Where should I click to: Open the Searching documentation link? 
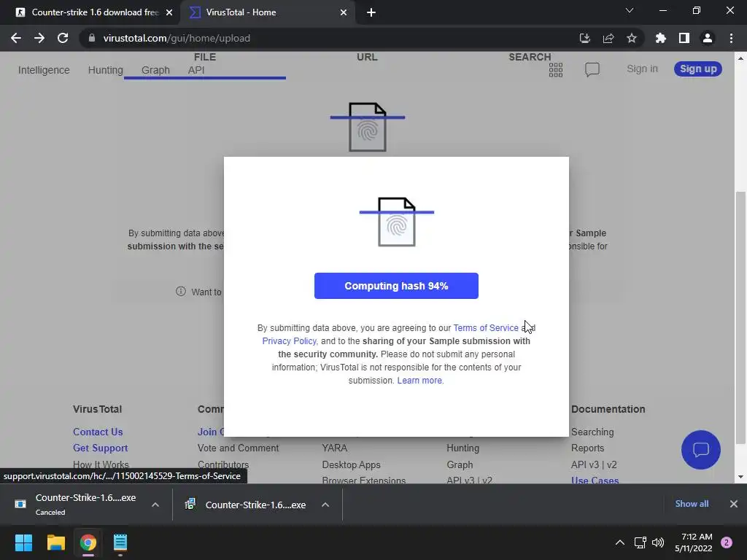click(592, 432)
